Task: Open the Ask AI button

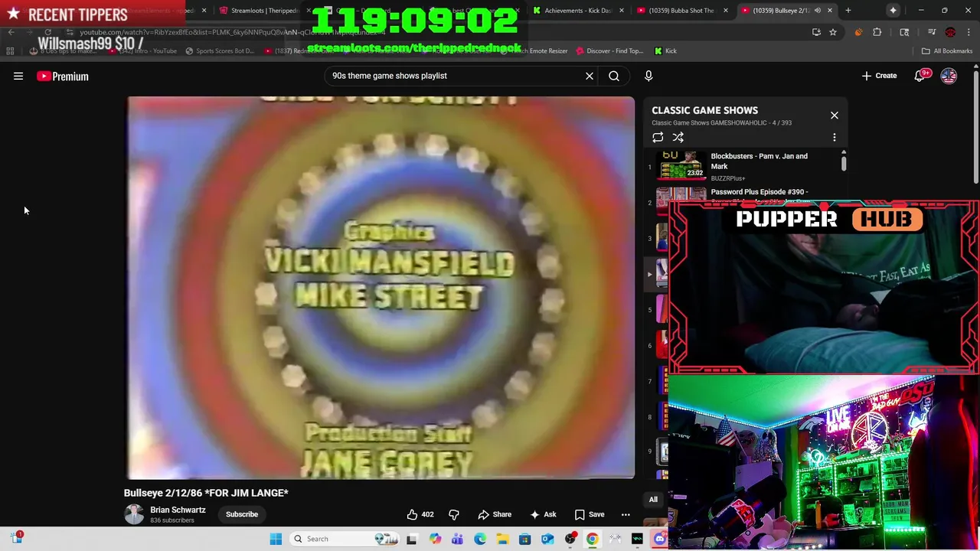Action: pos(543,514)
